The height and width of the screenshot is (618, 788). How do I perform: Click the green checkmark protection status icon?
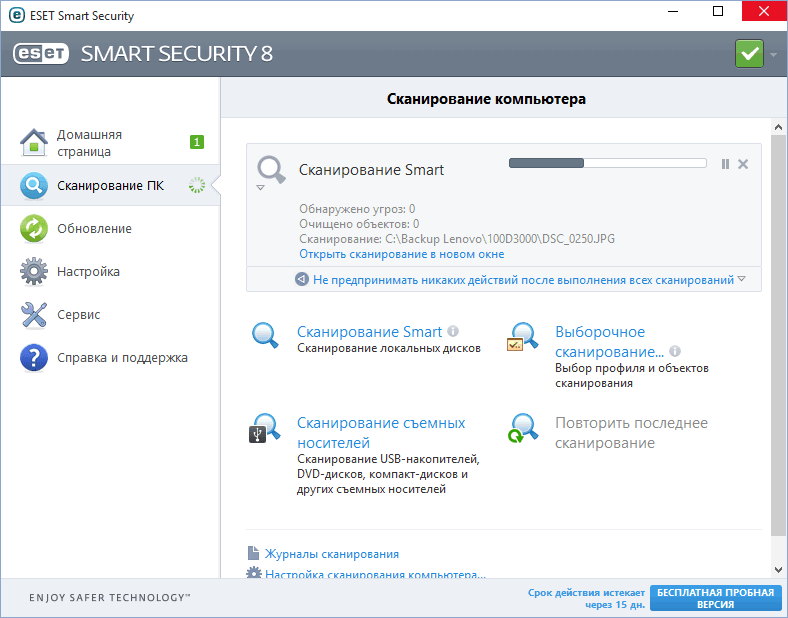click(x=749, y=54)
